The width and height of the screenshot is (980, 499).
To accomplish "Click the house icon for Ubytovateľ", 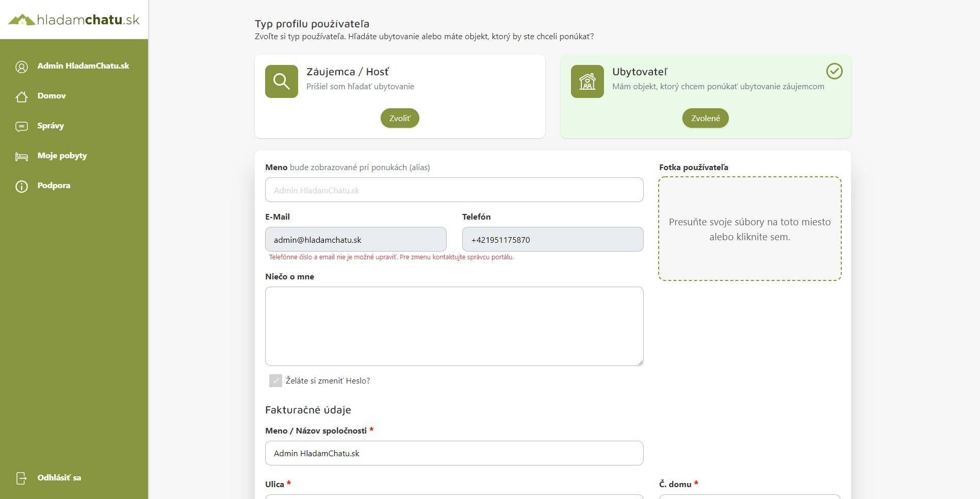I will (x=587, y=81).
